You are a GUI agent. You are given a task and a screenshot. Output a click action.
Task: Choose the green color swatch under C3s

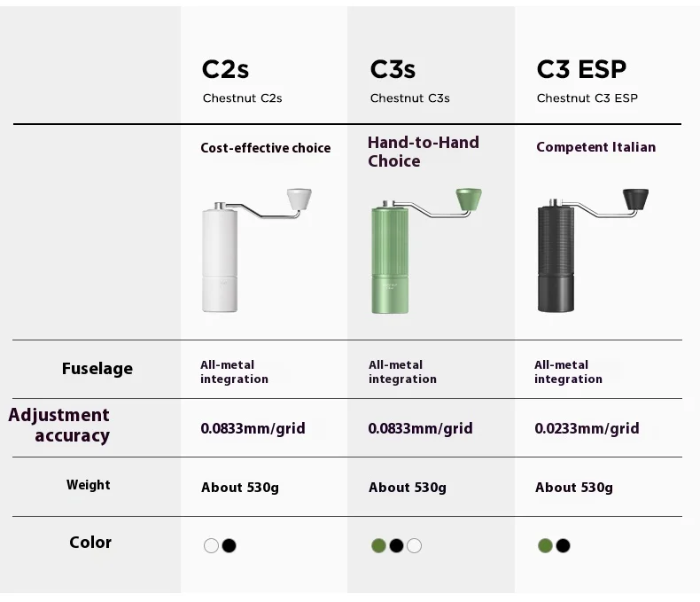pyautogui.click(x=378, y=545)
